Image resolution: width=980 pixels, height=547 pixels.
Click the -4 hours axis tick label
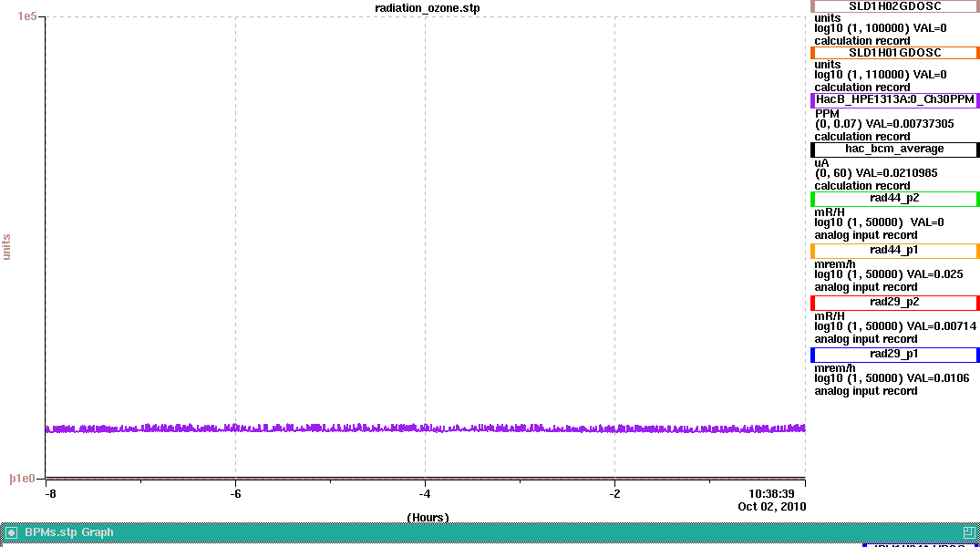click(x=425, y=494)
